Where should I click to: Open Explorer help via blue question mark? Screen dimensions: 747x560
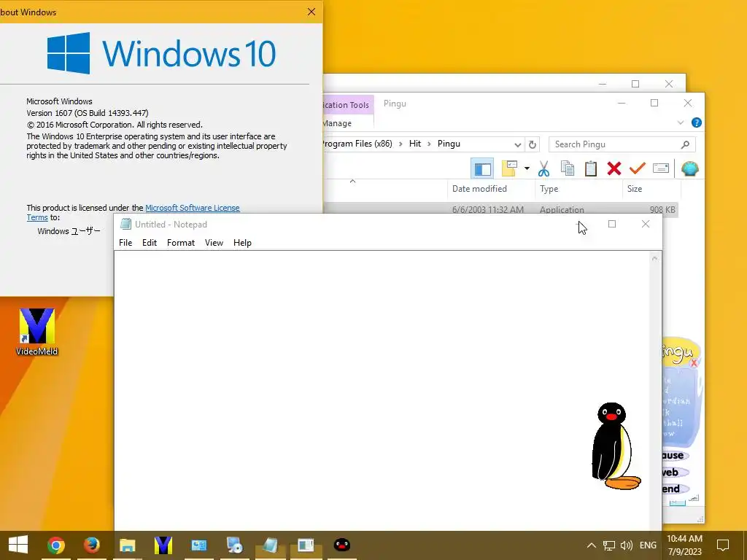pyautogui.click(x=697, y=122)
